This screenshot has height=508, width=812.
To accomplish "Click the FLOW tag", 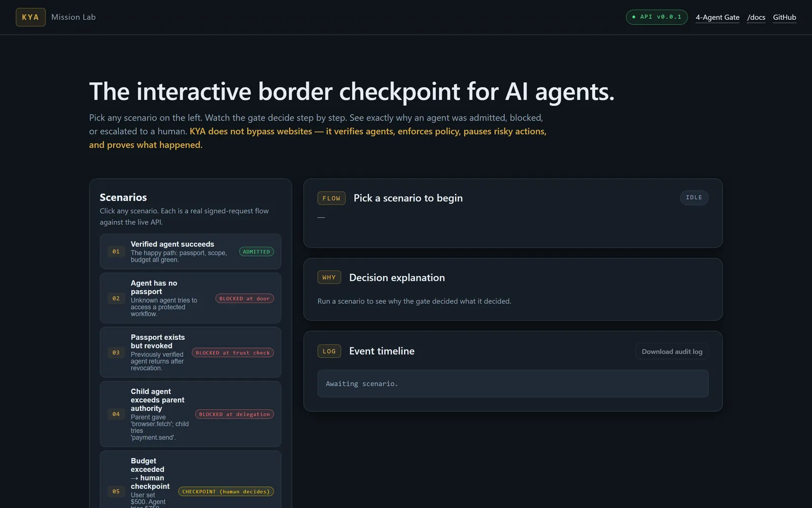I will coord(331,198).
